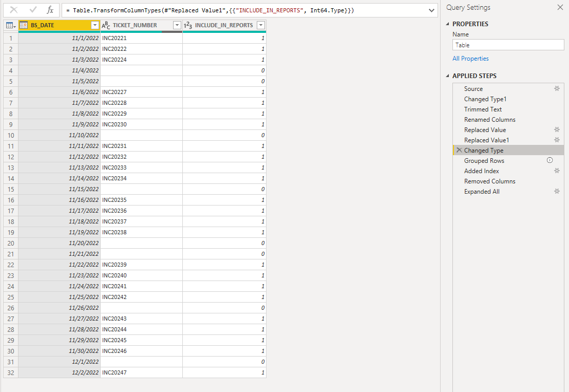This screenshot has width=569, height=392.
Task: Open the gear icon for Added Index
Action: coord(557,171)
